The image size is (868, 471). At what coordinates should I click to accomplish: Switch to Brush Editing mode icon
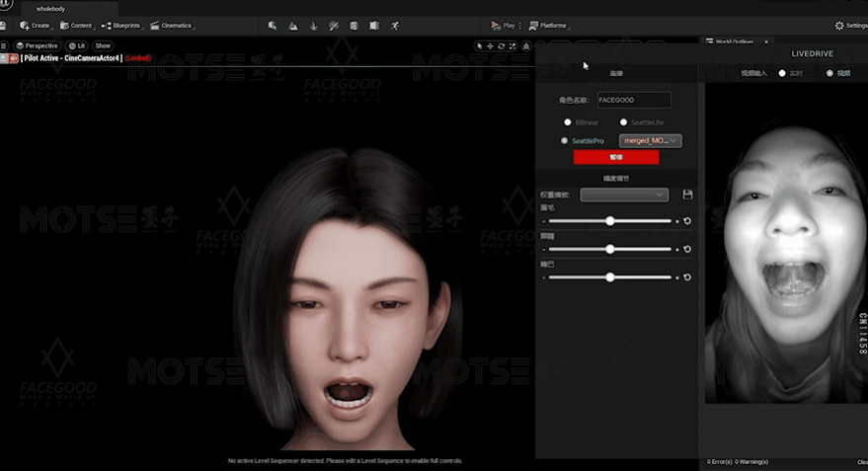point(374,26)
